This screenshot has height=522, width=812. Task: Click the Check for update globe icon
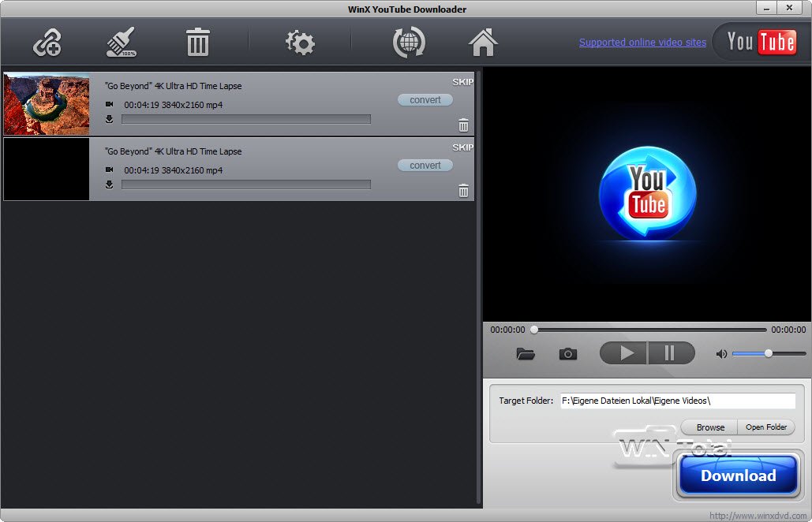click(409, 43)
